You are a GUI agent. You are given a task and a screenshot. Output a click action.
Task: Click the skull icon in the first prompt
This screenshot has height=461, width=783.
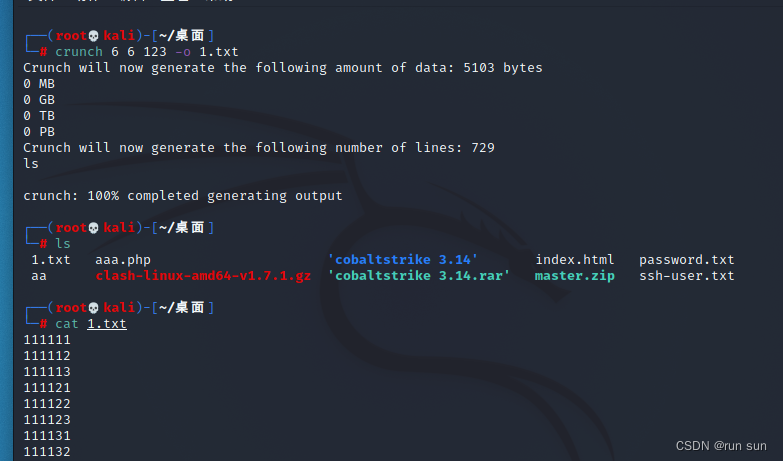[93, 36]
